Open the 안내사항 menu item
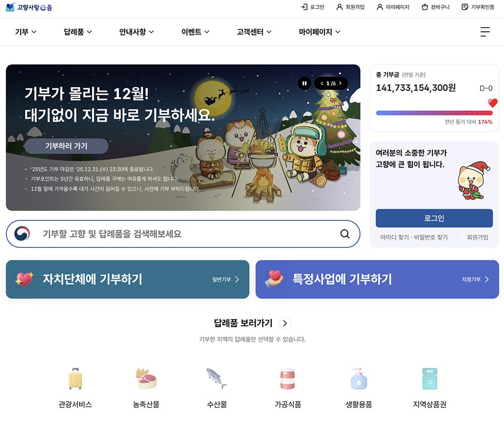Viewport: 504px width, 437px height. pos(137,32)
